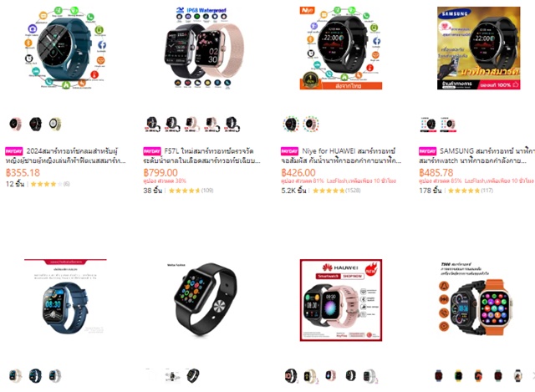The height and width of the screenshot is (392, 535).
Task: Select pink color variant of the 2024 smartwatch
Action: click(x=15, y=125)
